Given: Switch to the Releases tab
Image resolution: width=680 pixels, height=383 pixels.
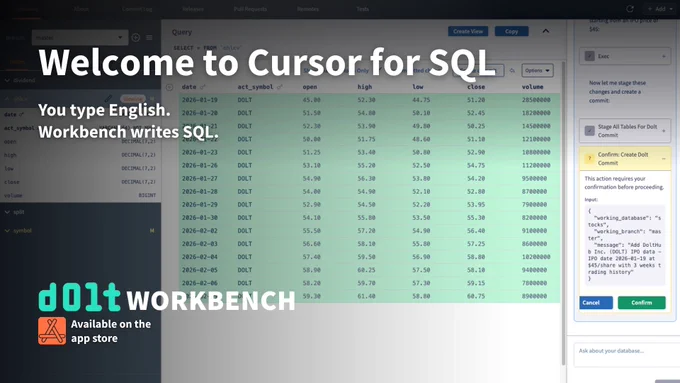Looking at the screenshot, I should point(193,9).
